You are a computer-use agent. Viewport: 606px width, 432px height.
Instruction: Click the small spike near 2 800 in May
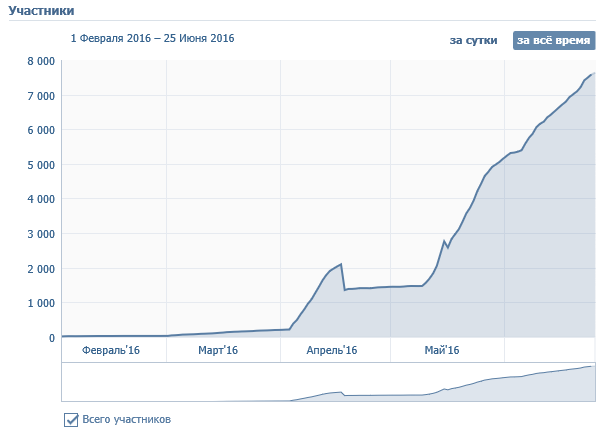444,241
